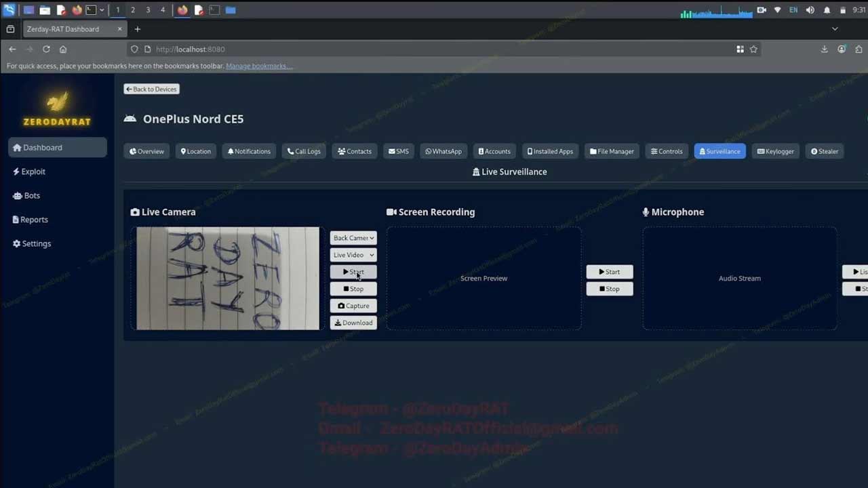Open the Firefox tab overview icon

(x=10, y=29)
